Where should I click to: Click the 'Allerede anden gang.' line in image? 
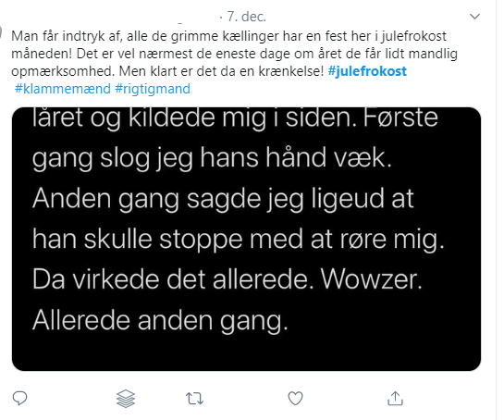tap(160, 321)
